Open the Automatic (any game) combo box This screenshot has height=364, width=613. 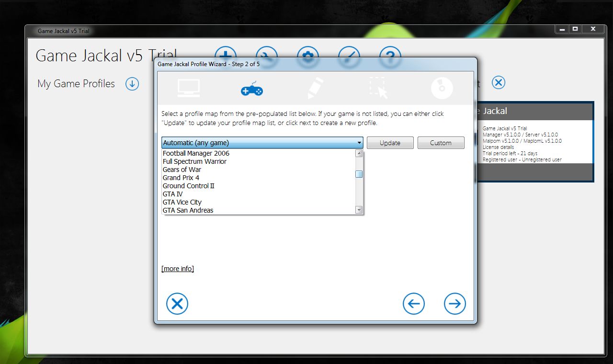(x=262, y=143)
